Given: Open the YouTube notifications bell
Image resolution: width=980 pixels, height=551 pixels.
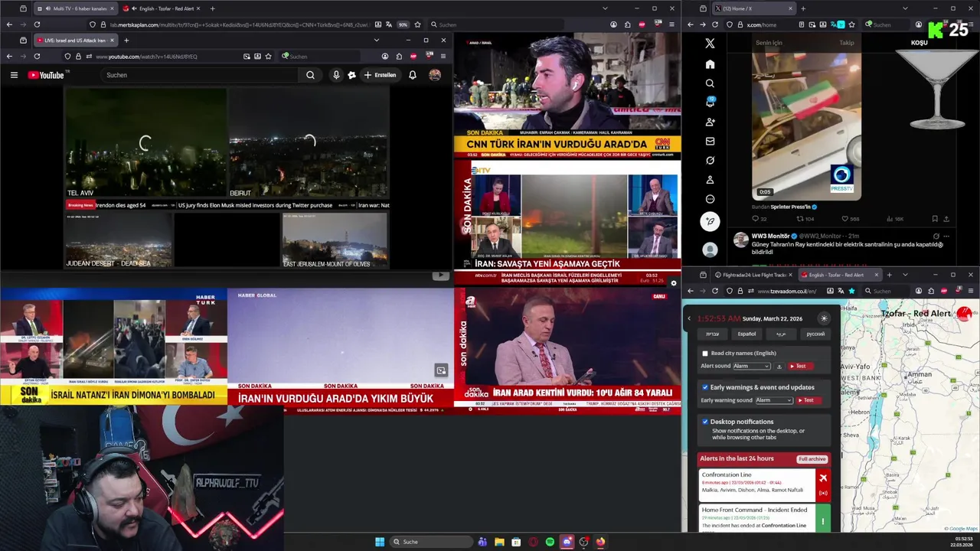Looking at the screenshot, I should [413, 75].
